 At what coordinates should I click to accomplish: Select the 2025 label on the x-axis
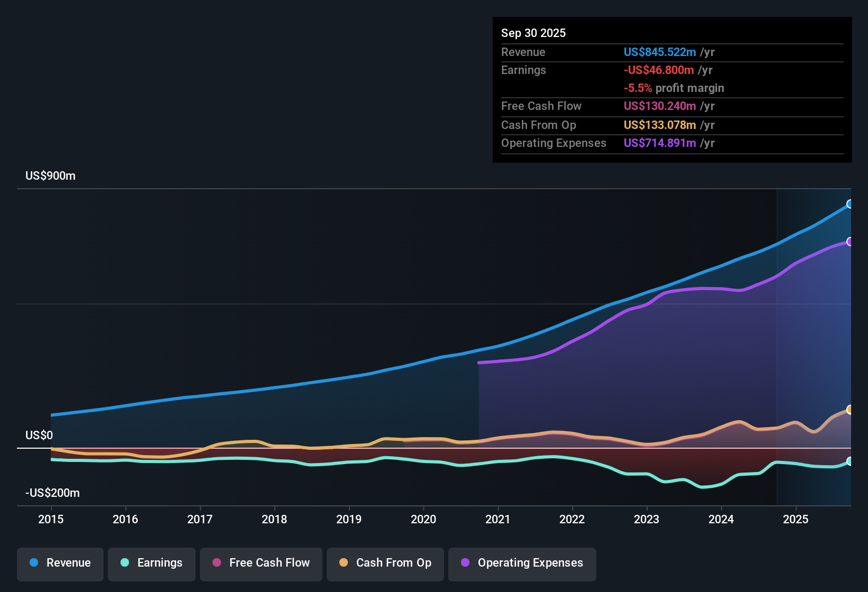[x=796, y=520]
